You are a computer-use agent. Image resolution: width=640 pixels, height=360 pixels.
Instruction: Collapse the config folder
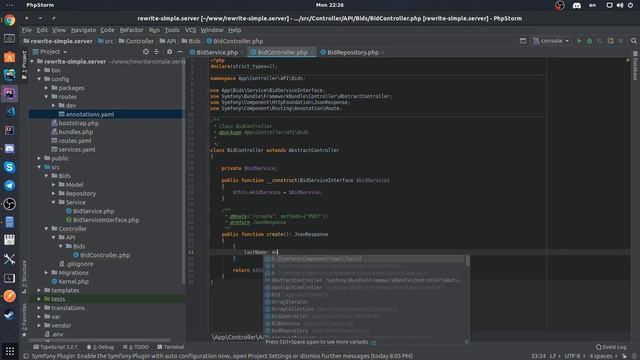pyautogui.click(x=39, y=79)
